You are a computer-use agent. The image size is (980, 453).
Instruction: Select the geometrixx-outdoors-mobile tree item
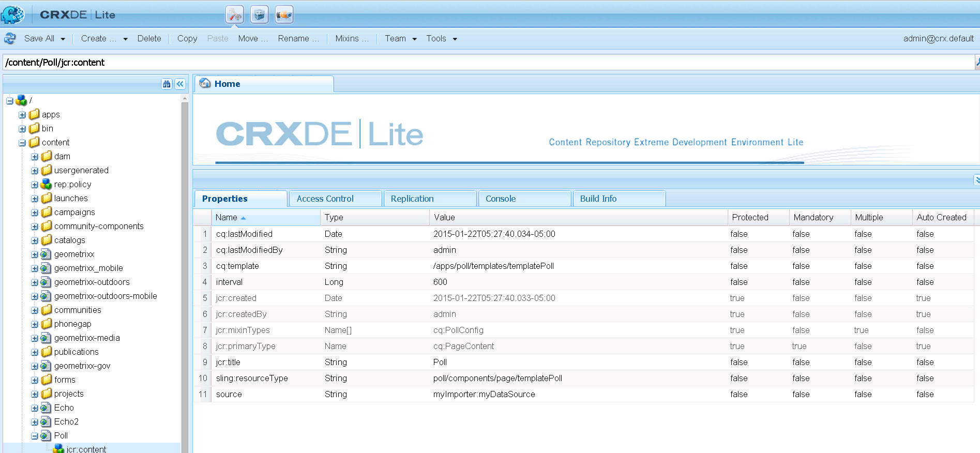pyautogui.click(x=105, y=296)
